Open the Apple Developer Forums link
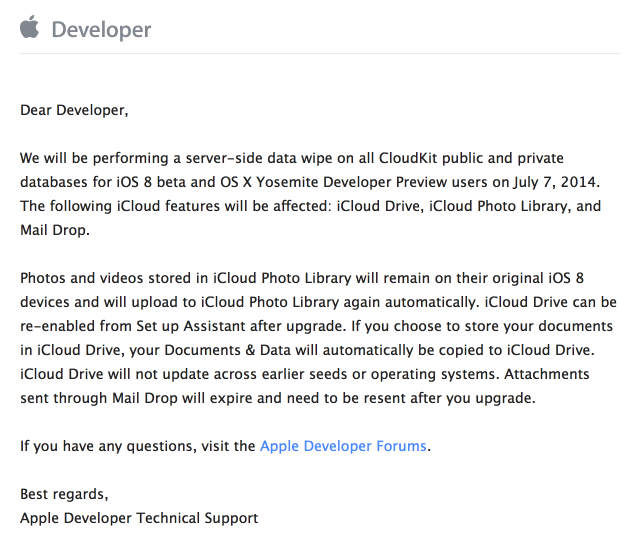This screenshot has height=553, width=640. coord(343,446)
